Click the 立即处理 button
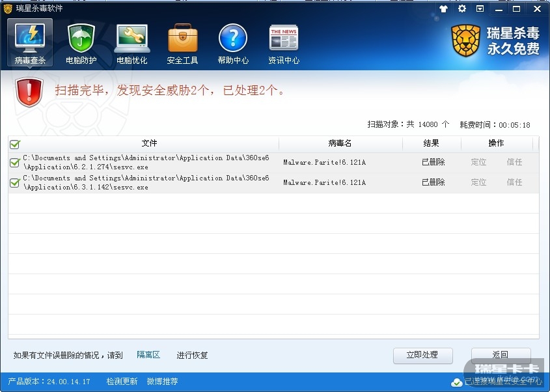This screenshot has height=392, width=550. tap(422, 355)
